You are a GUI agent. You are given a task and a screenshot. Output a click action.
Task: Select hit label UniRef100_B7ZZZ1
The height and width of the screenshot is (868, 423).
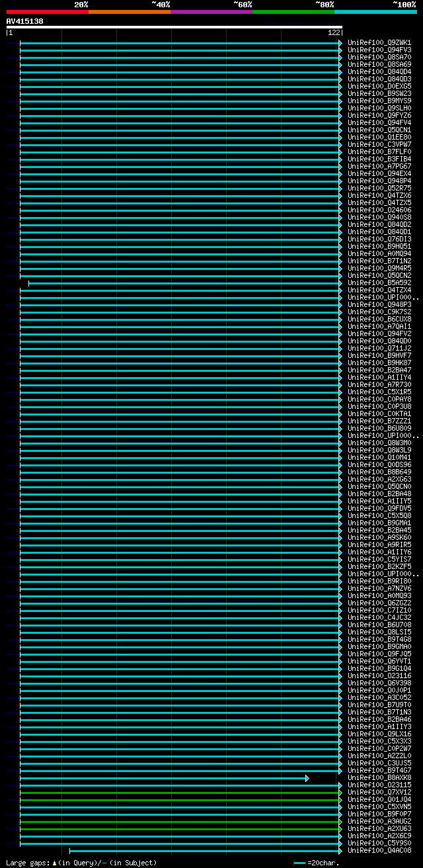(x=379, y=421)
